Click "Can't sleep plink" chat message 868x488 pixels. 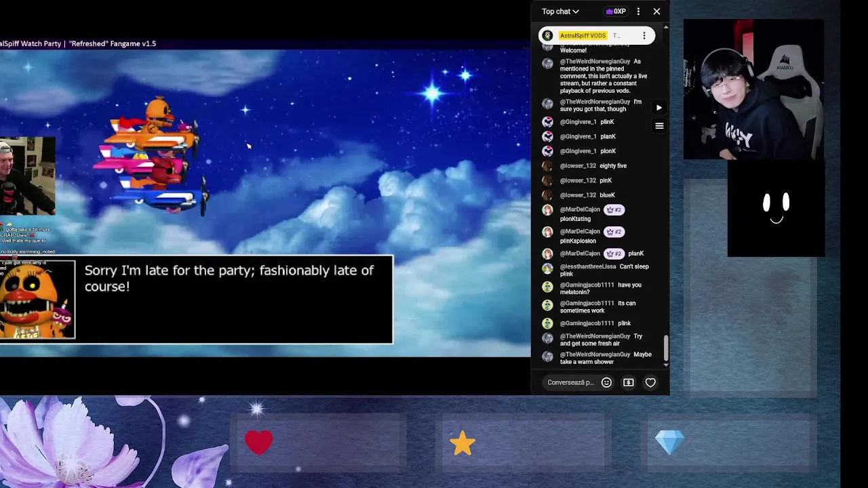[604, 270]
